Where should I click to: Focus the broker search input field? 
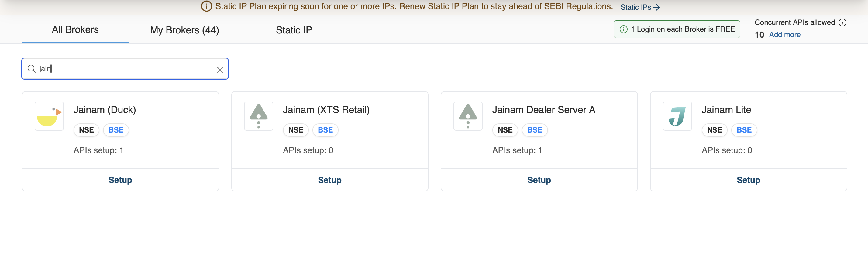point(128,69)
